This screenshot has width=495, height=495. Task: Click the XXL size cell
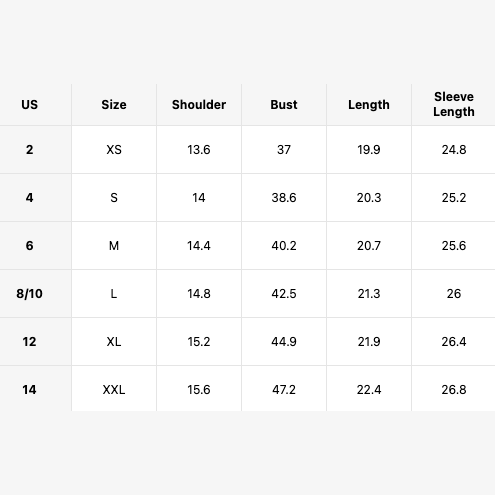pyautogui.click(x=114, y=390)
